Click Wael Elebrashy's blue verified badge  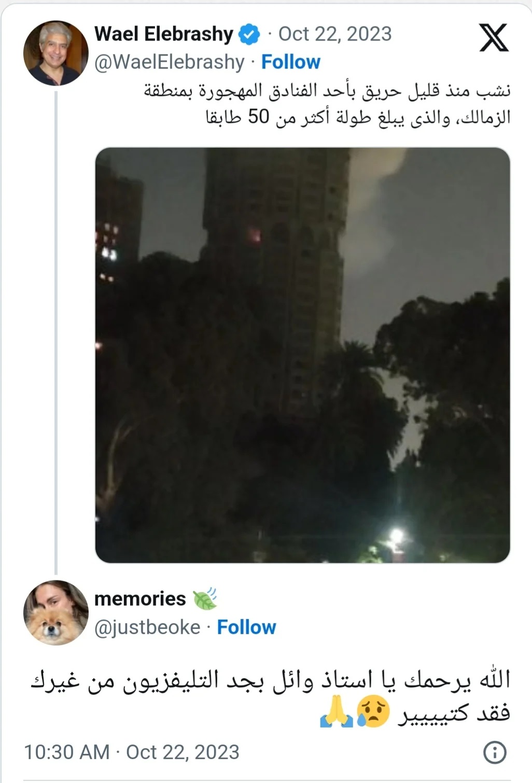click(x=249, y=34)
